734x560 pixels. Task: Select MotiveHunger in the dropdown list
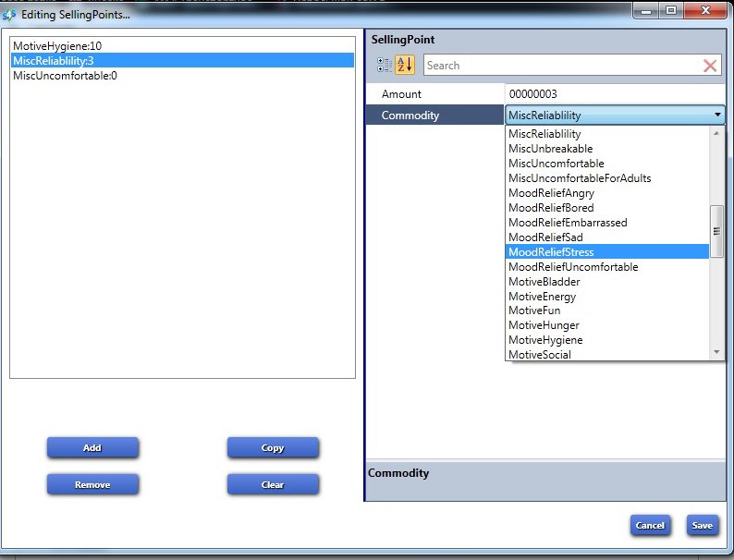[544, 325]
